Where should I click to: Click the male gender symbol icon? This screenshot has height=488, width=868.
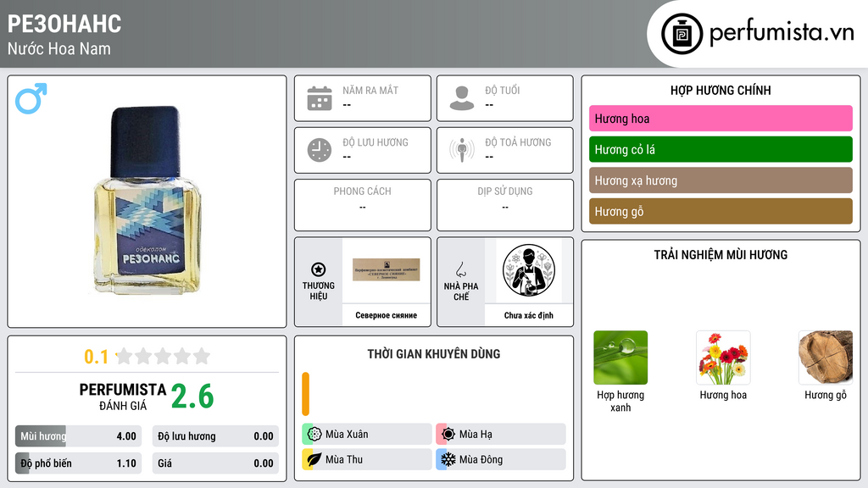[31, 98]
